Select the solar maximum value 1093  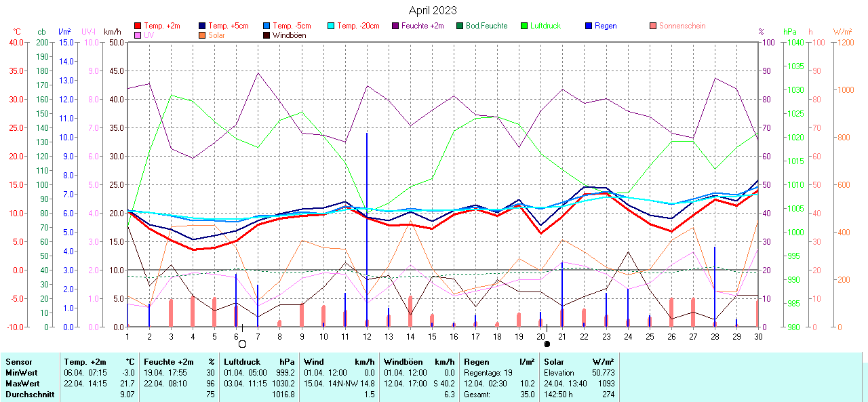point(606,384)
